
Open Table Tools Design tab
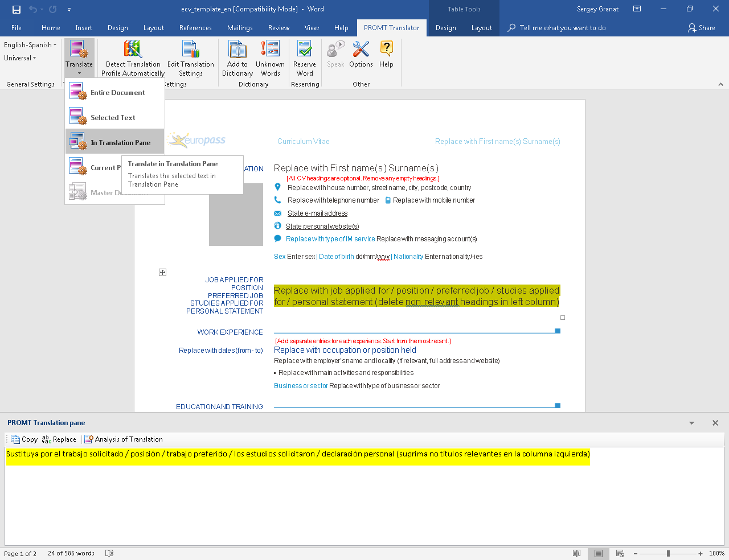pos(445,27)
